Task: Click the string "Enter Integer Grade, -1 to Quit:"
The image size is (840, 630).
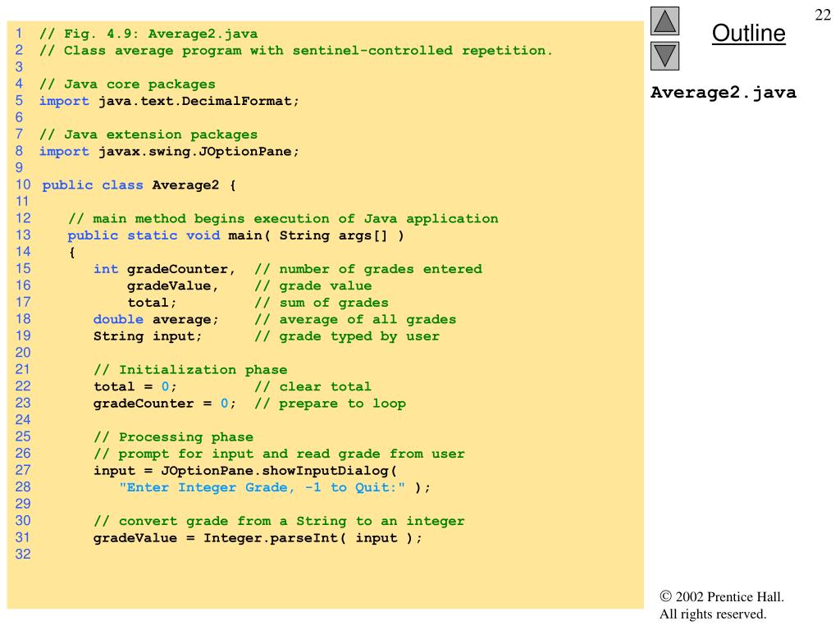Action: coord(262,487)
